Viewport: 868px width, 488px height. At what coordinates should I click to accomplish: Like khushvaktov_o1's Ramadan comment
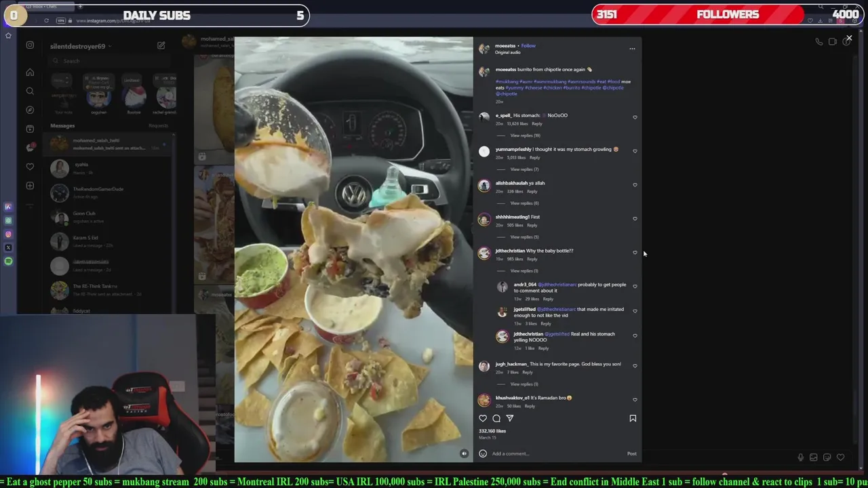click(635, 400)
